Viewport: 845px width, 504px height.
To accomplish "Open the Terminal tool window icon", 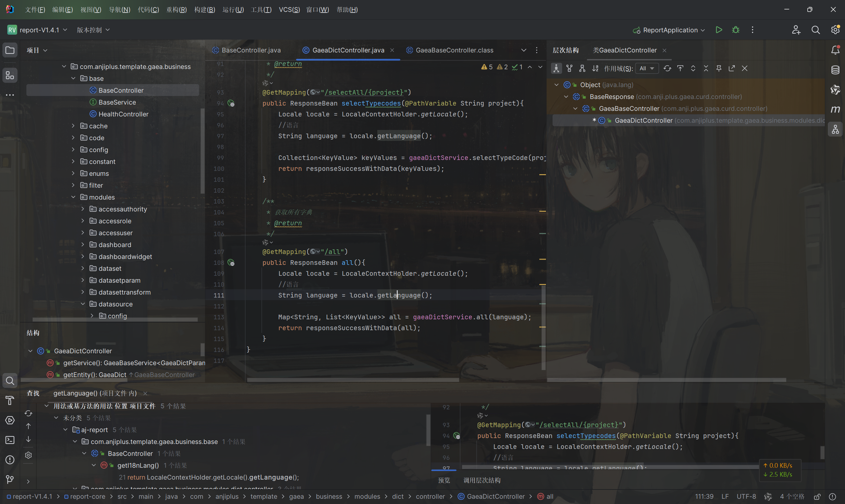I will pyautogui.click(x=10, y=440).
